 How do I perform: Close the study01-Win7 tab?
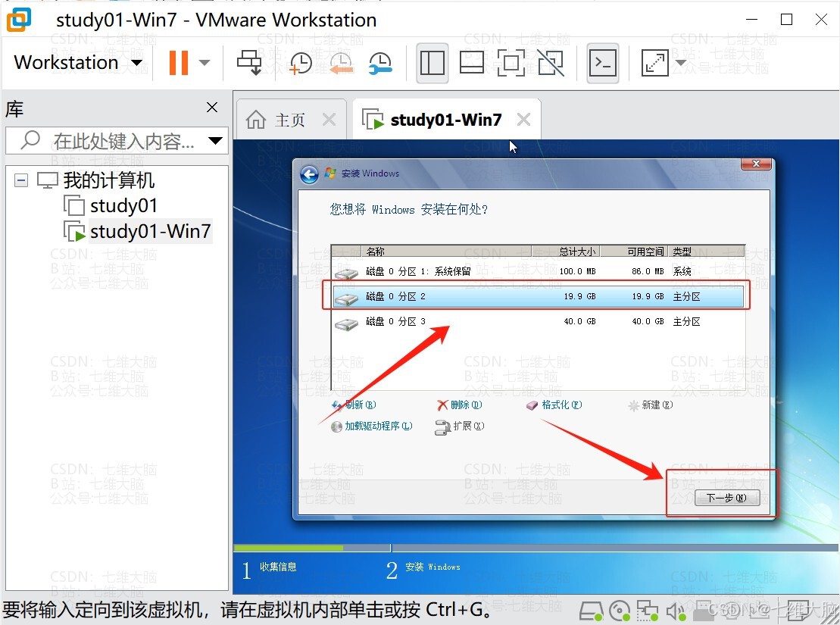(x=524, y=120)
